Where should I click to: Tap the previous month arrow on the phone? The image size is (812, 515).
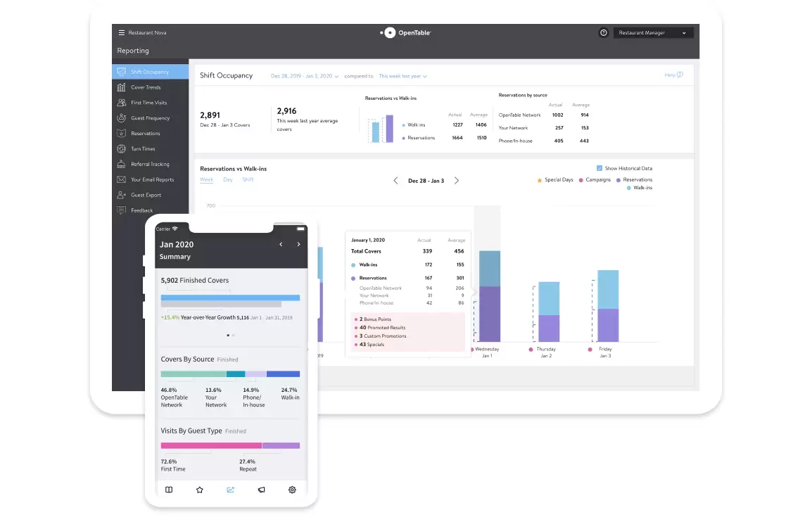[x=281, y=244]
